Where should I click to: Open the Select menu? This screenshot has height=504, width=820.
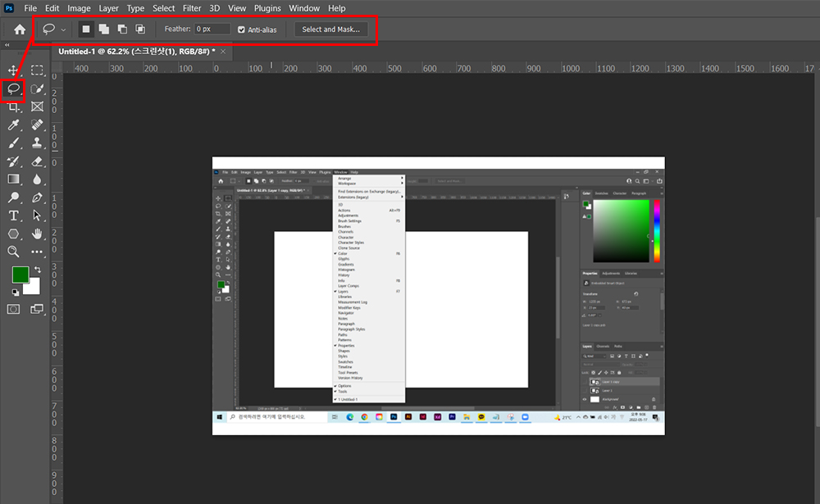(x=164, y=8)
